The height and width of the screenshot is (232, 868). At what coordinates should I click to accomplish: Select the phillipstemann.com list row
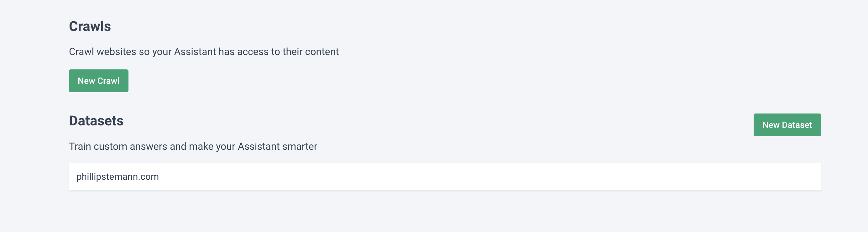tap(445, 177)
